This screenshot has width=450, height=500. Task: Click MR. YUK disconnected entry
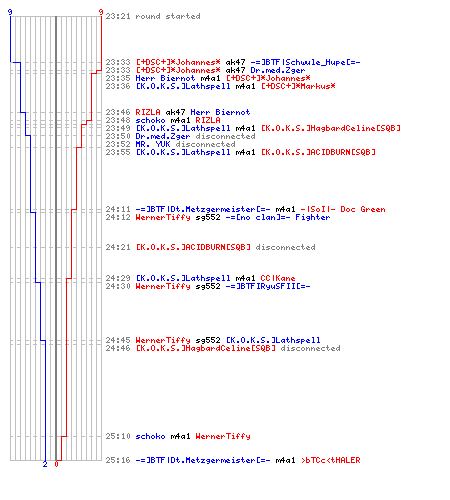pyautogui.click(x=170, y=144)
